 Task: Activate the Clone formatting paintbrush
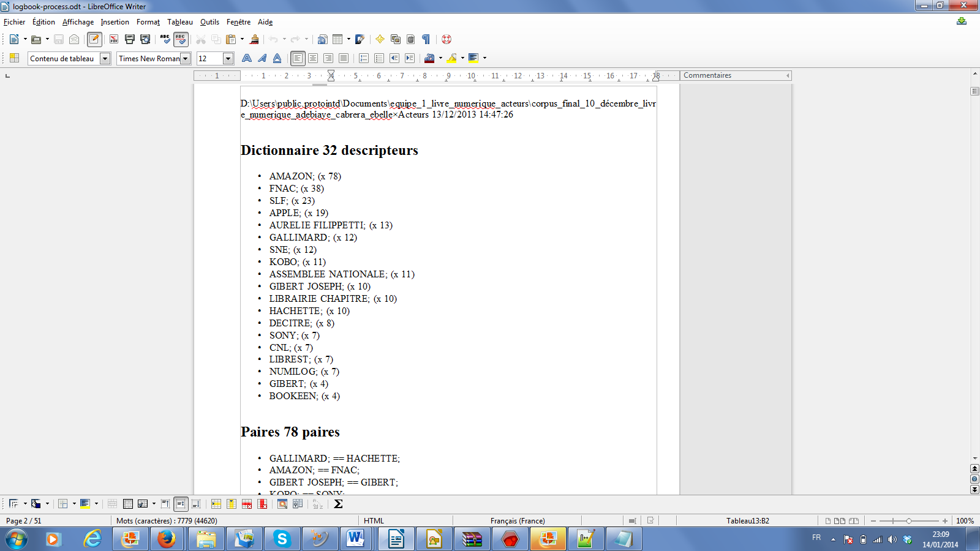[254, 39]
